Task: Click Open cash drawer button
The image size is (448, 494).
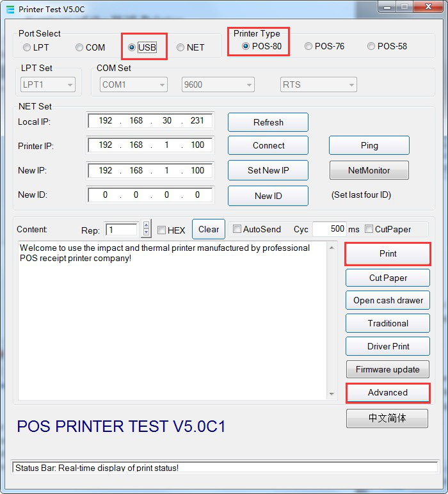Action: (388, 300)
